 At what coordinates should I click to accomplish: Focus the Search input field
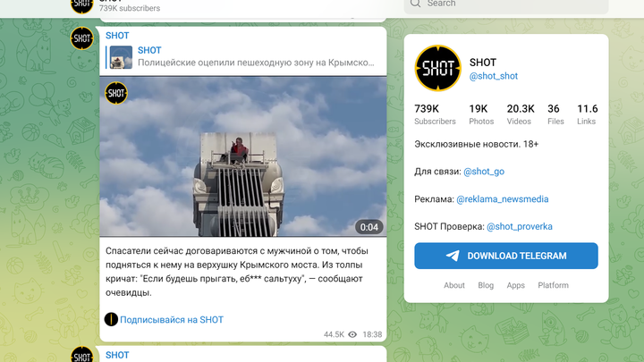tap(506, 5)
